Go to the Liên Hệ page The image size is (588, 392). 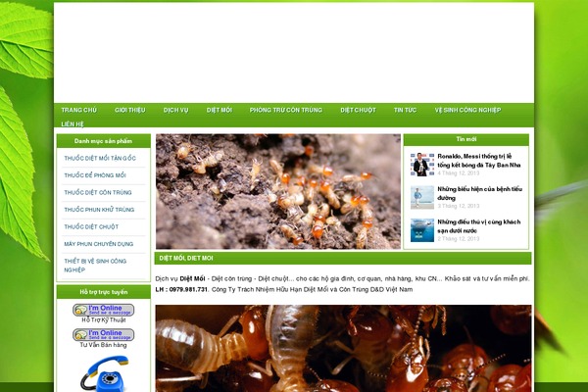click(73, 124)
